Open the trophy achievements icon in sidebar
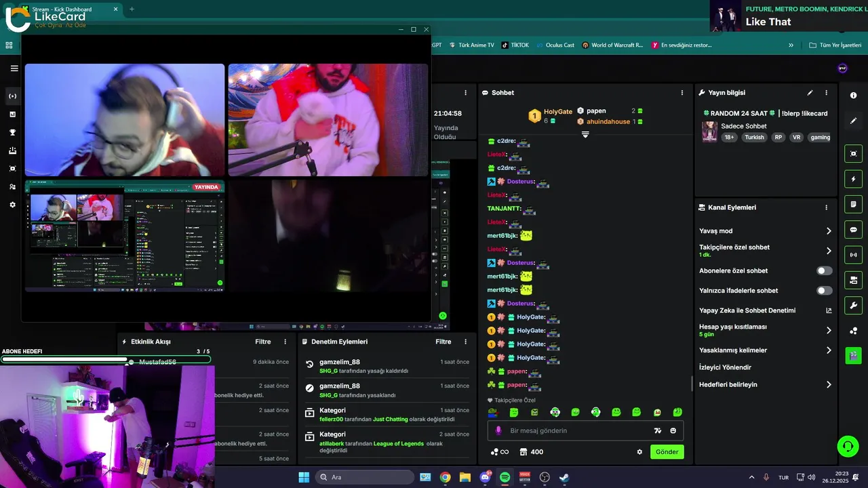The image size is (868, 488). [x=12, y=132]
